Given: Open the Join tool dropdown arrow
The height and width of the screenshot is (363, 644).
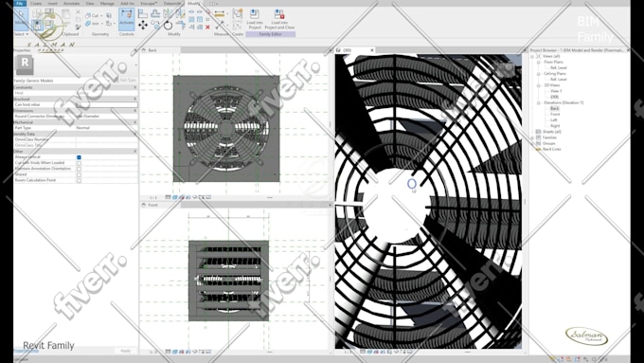Looking at the screenshot, I should point(101,24).
